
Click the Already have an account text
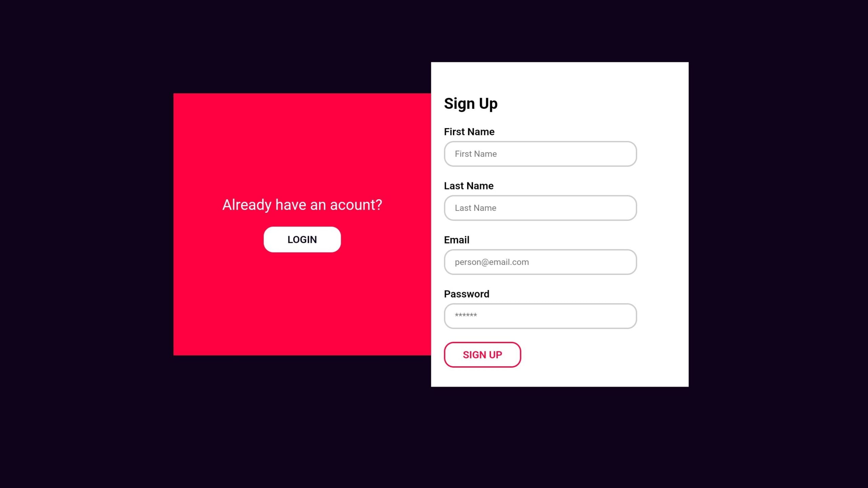click(x=302, y=204)
